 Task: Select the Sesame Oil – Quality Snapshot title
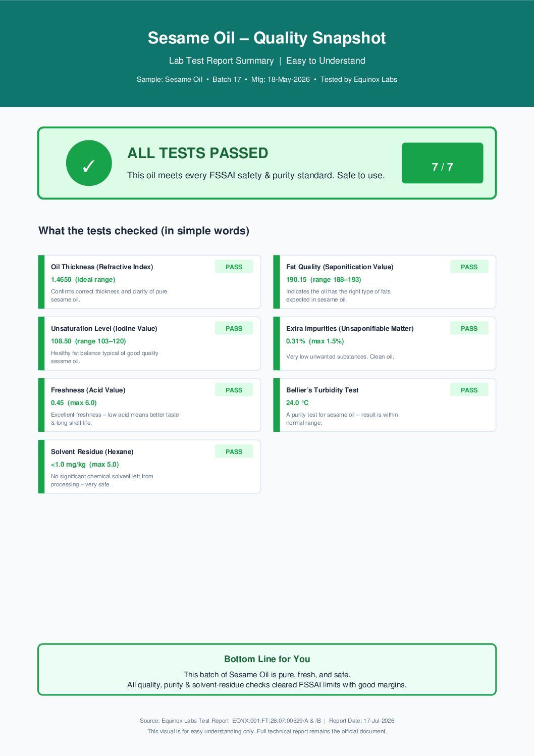pos(266,38)
